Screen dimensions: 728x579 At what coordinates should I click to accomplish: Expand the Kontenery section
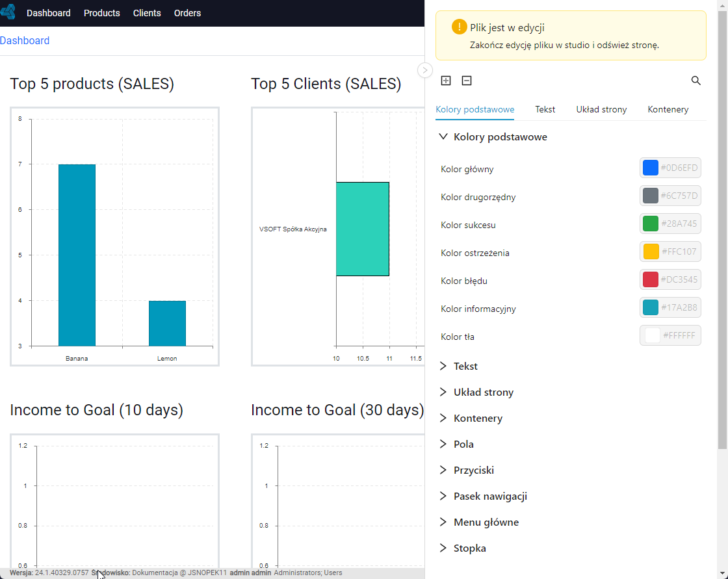pyautogui.click(x=443, y=418)
